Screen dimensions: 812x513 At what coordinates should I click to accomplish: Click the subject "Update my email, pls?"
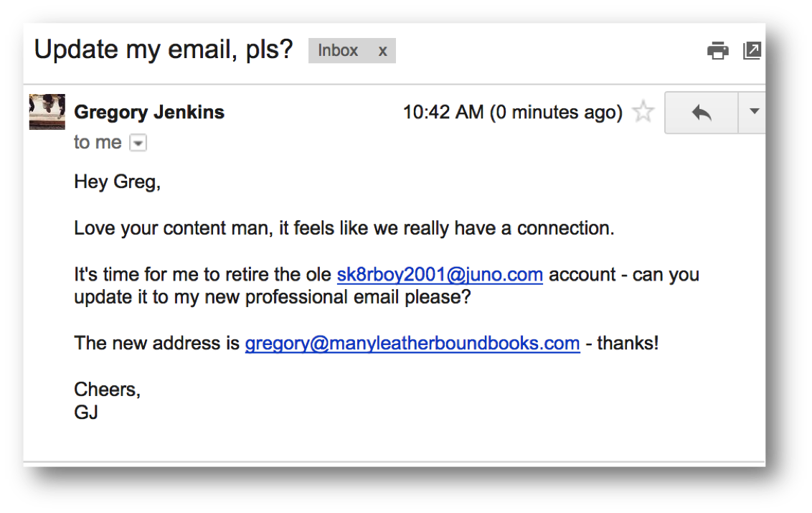[164, 50]
